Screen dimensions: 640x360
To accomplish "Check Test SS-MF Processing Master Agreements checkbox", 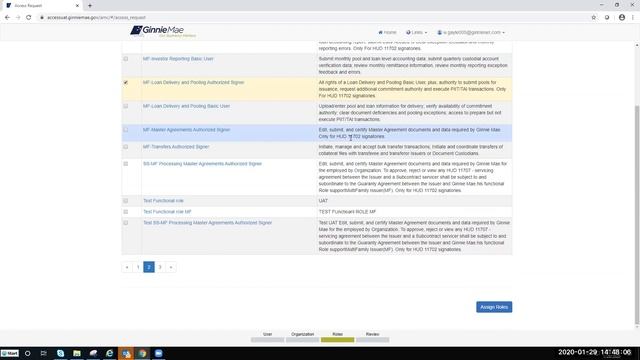I will (x=126, y=223).
